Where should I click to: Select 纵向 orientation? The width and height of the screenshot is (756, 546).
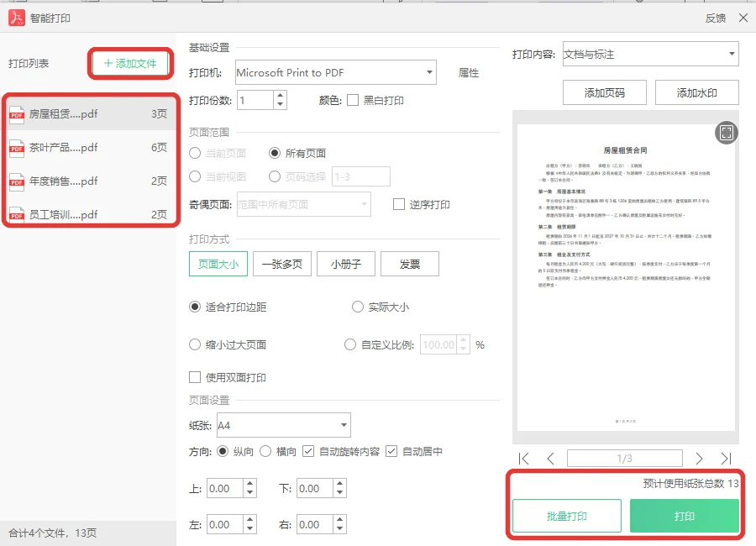[223, 451]
